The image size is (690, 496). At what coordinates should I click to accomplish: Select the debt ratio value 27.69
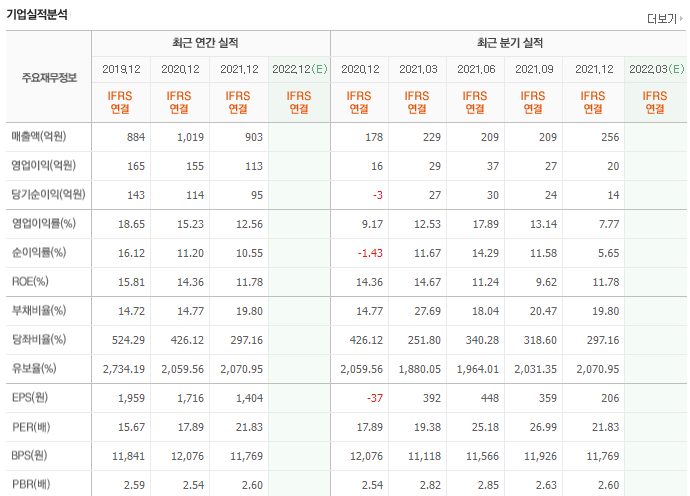tap(427, 312)
